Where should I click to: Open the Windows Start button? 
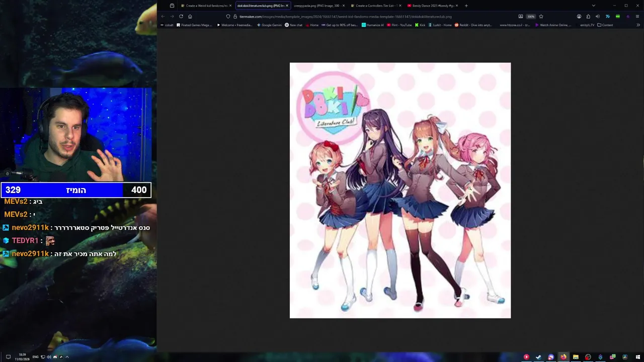click(x=637, y=357)
